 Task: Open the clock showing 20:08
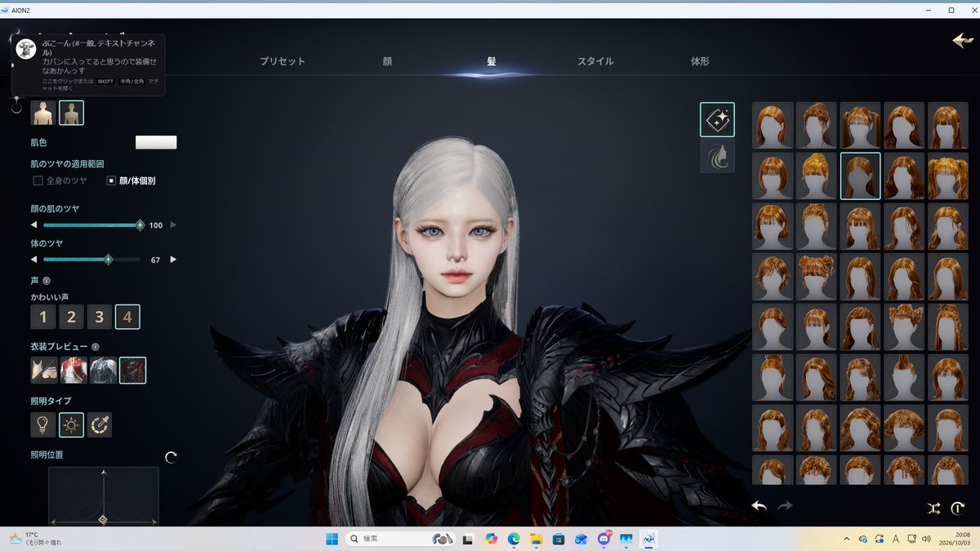coord(955,539)
